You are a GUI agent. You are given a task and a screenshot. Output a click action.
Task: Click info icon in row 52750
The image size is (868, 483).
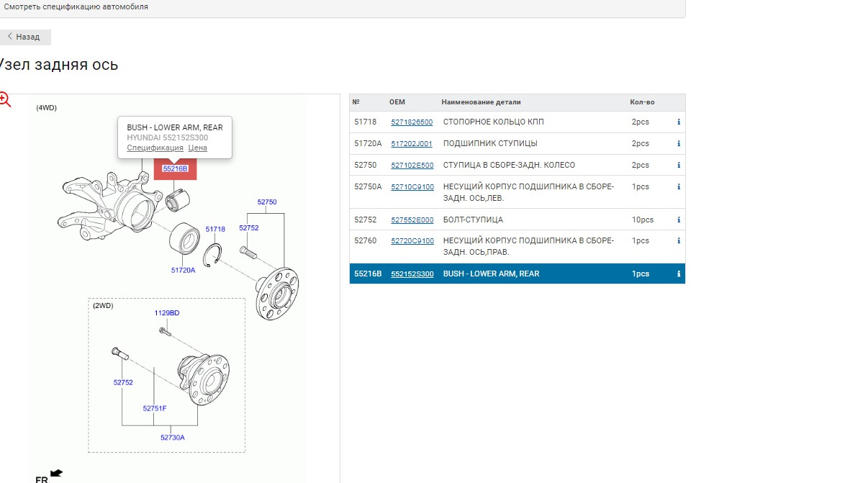679,166
